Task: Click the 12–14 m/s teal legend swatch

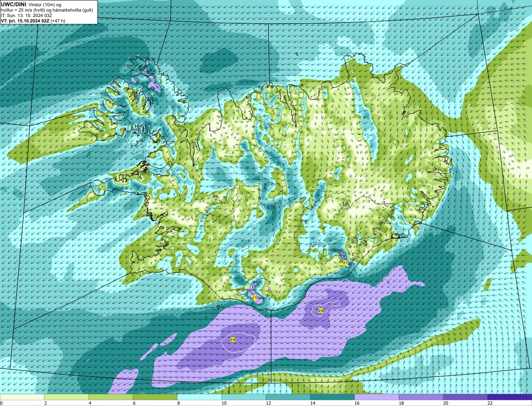Action: (288, 397)
